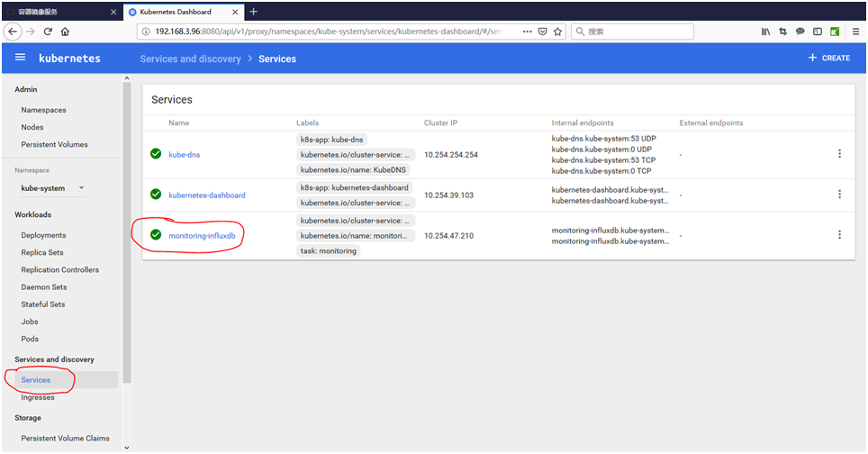
Task: Open a new browser tab
Action: point(254,12)
